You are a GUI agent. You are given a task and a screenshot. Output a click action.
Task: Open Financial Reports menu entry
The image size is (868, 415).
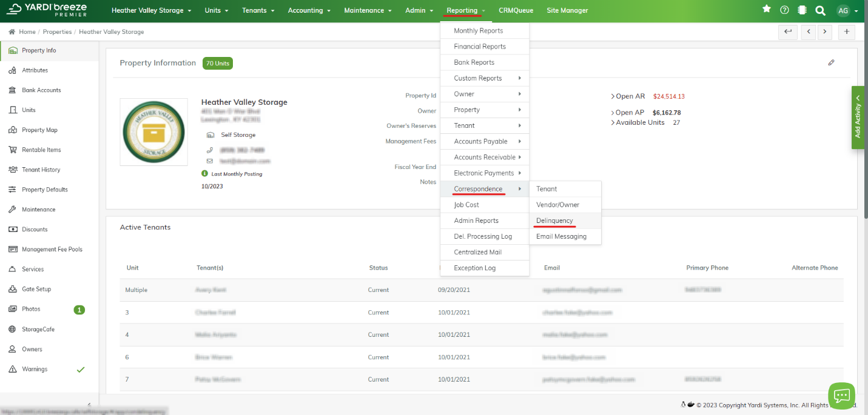pyautogui.click(x=479, y=46)
